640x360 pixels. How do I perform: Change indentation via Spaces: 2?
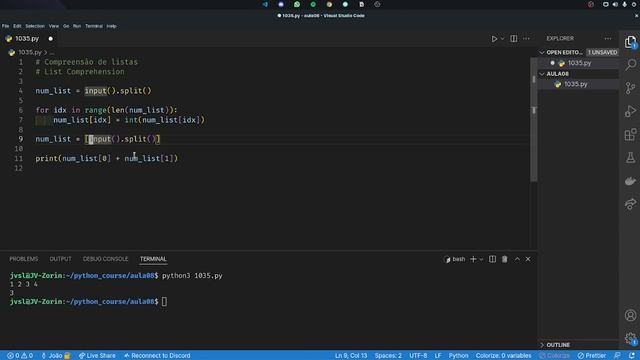coord(388,356)
